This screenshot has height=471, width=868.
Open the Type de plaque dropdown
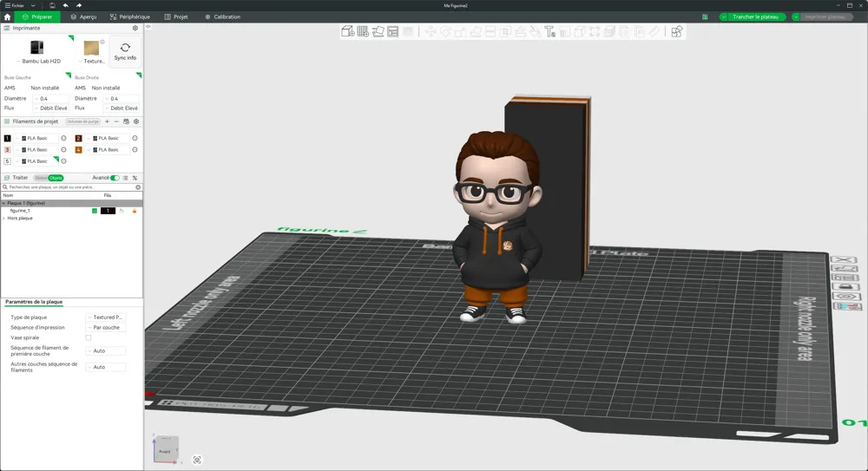tap(106, 317)
